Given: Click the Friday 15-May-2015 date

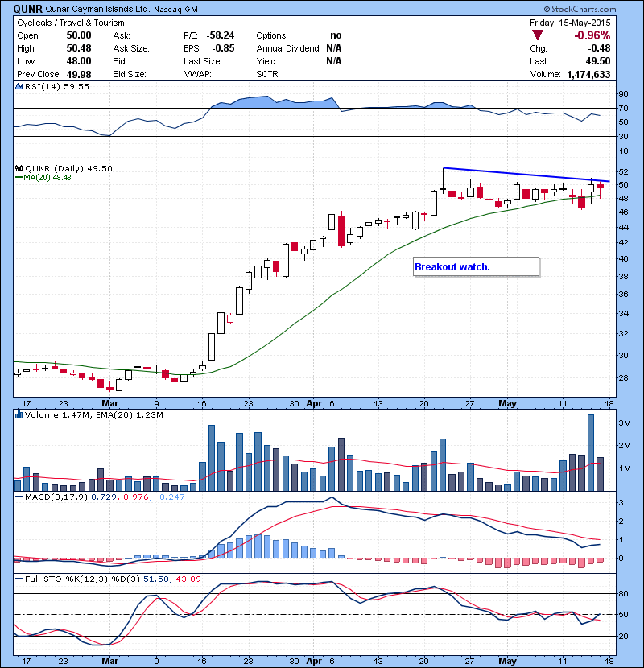Looking at the screenshot, I should coord(570,23).
